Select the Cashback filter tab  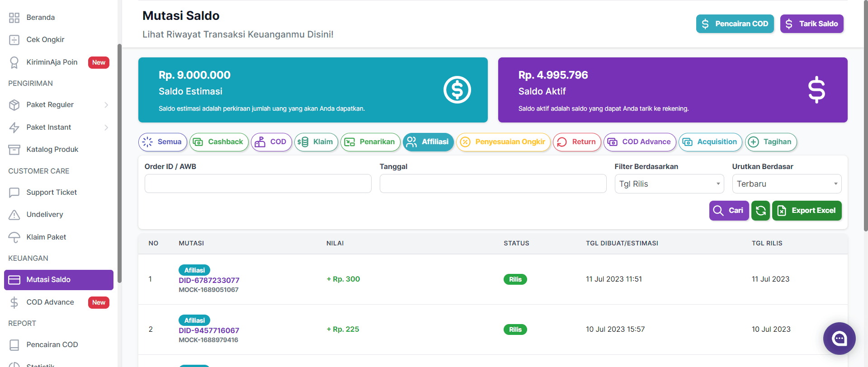219,142
